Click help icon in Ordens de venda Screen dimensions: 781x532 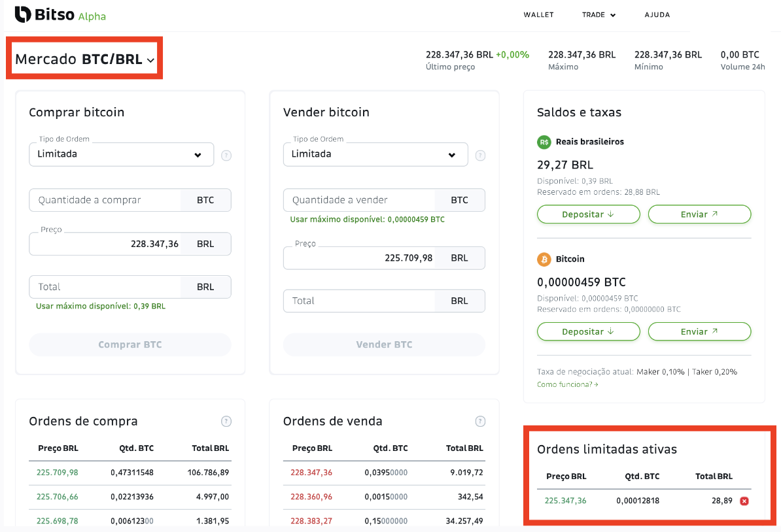point(480,422)
